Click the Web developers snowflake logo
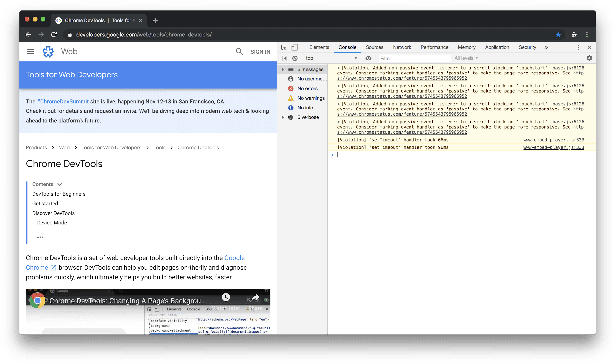 (x=48, y=52)
